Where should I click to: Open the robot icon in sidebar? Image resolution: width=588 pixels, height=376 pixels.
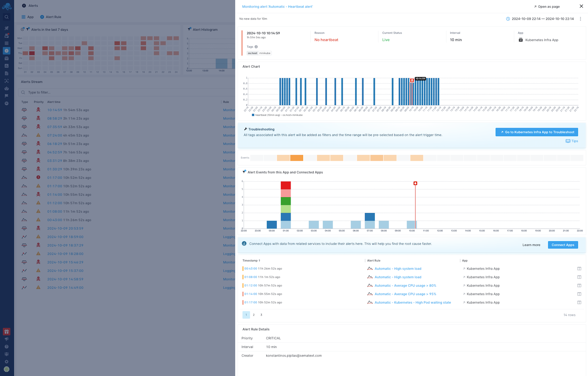click(x=7, y=88)
